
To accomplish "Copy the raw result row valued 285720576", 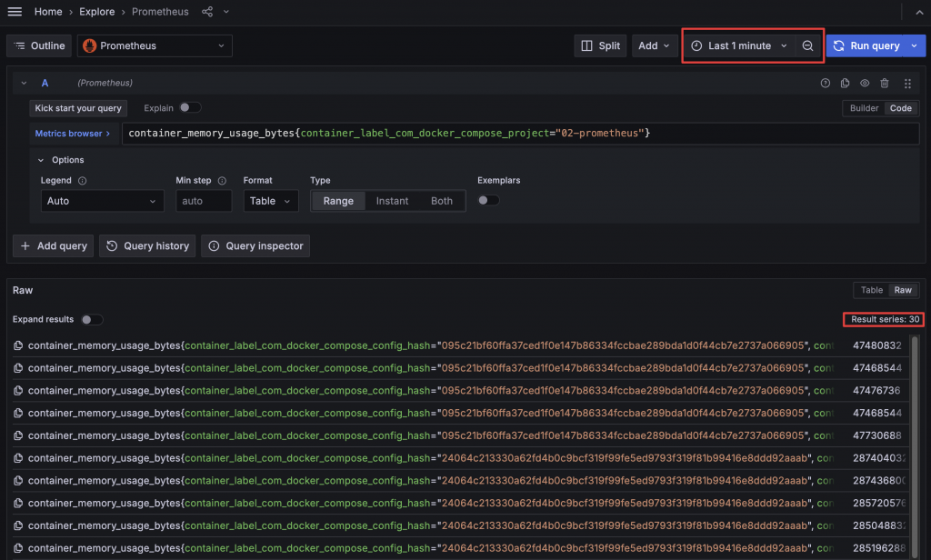I will click(x=18, y=504).
